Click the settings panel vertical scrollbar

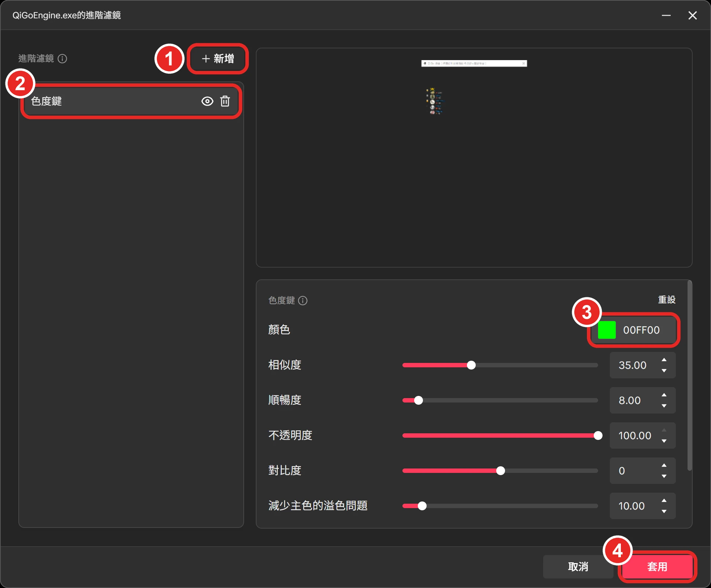click(689, 376)
